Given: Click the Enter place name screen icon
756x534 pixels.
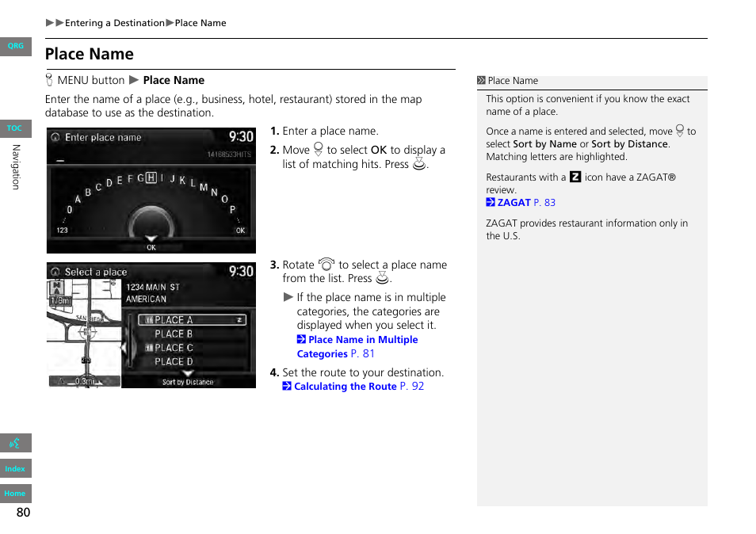Looking at the screenshot, I should point(56,137).
